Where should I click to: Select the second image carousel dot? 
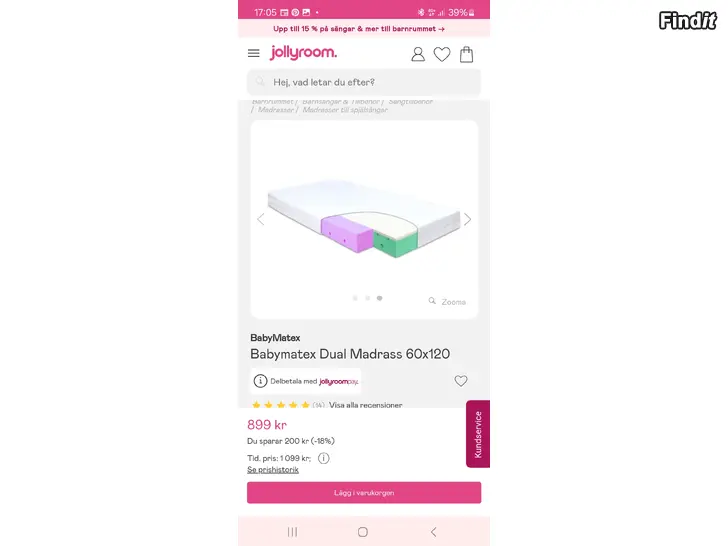(x=367, y=298)
